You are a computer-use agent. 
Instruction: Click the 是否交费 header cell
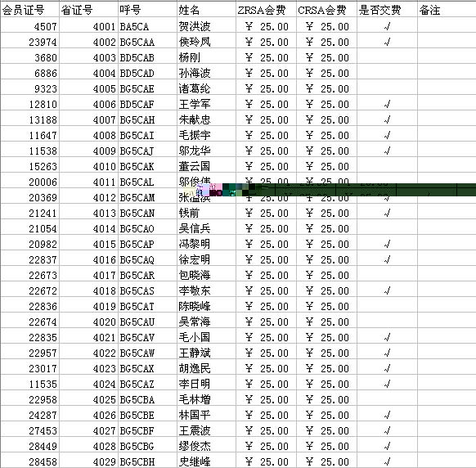coord(388,9)
